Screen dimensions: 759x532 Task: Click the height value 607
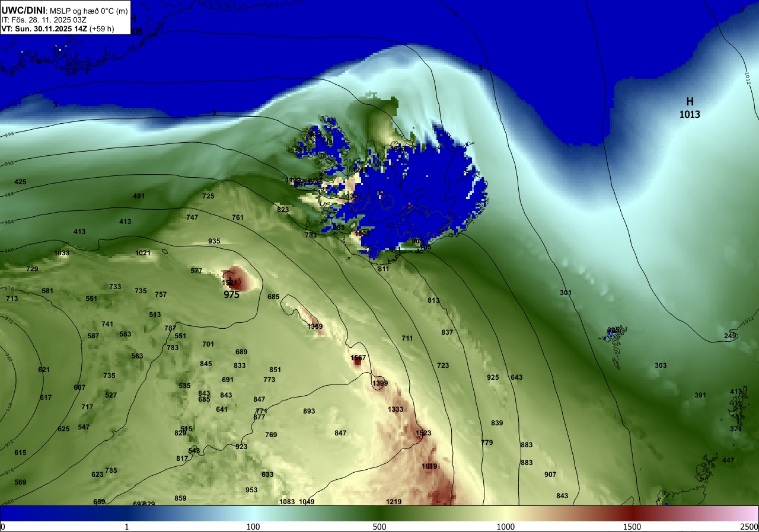pyautogui.click(x=79, y=387)
